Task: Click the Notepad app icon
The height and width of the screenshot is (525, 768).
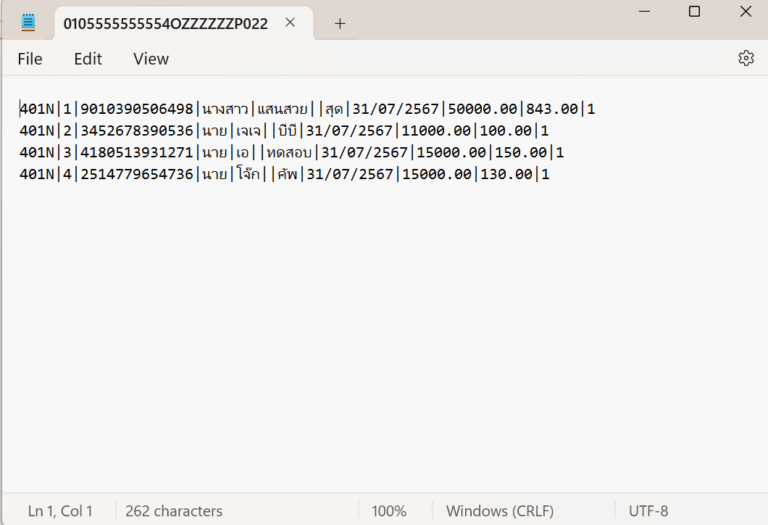Action: click(x=28, y=23)
